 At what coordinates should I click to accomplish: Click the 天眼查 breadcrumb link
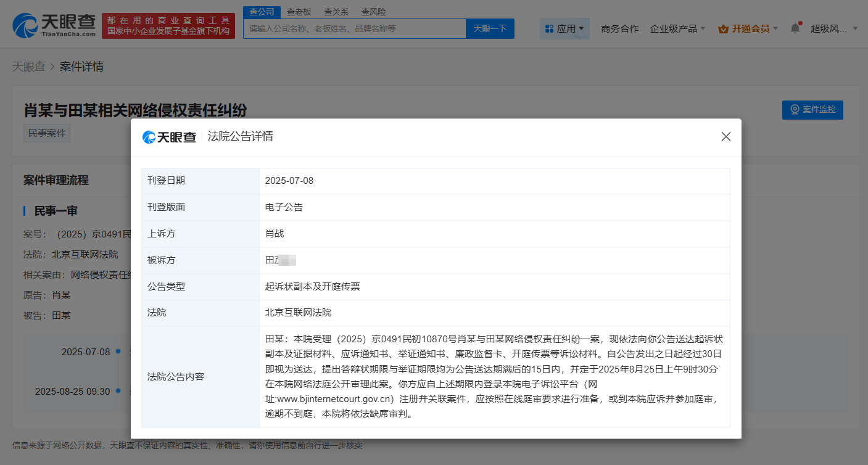[x=28, y=67]
